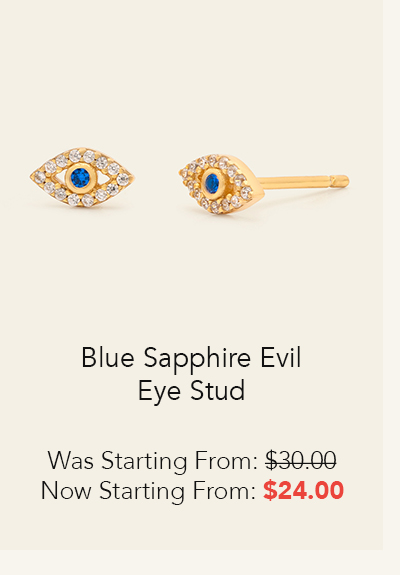This screenshot has height=575, width=400.
Task: Click the blue stone on the angled earring
Action: (212, 183)
